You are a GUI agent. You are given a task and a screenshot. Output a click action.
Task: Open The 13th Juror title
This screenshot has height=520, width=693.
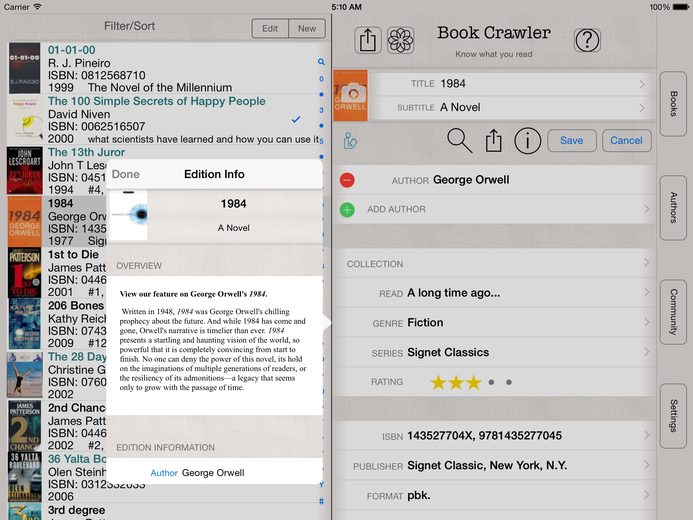point(86,152)
